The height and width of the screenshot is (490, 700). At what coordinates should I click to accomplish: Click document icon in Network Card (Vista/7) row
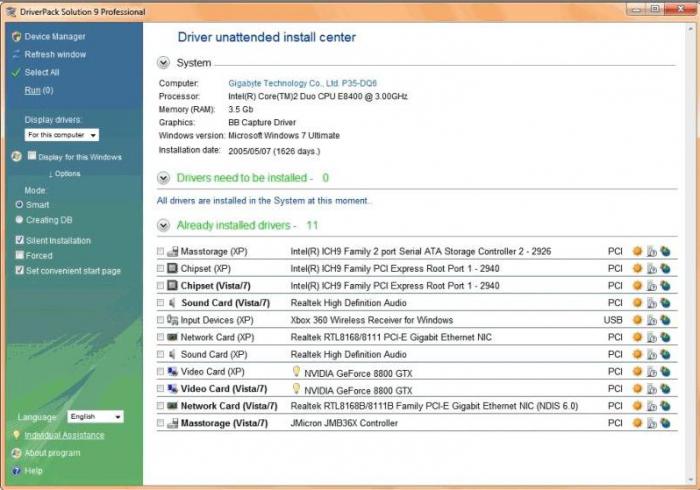click(x=652, y=406)
